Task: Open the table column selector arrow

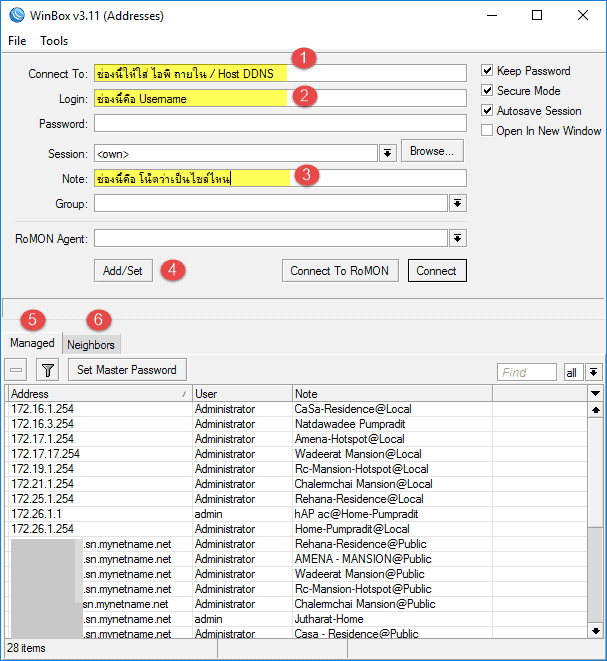Action: (x=595, y=393)
